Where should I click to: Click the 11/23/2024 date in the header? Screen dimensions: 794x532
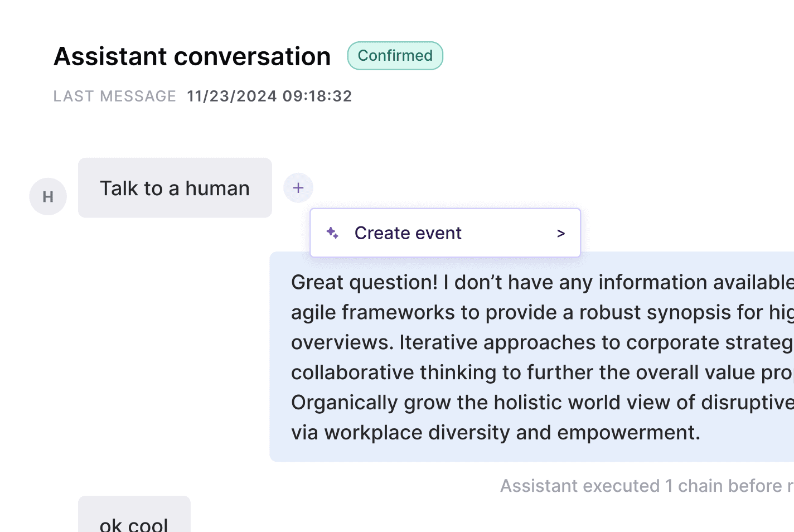pyautogui.click(x=232, y=96)
